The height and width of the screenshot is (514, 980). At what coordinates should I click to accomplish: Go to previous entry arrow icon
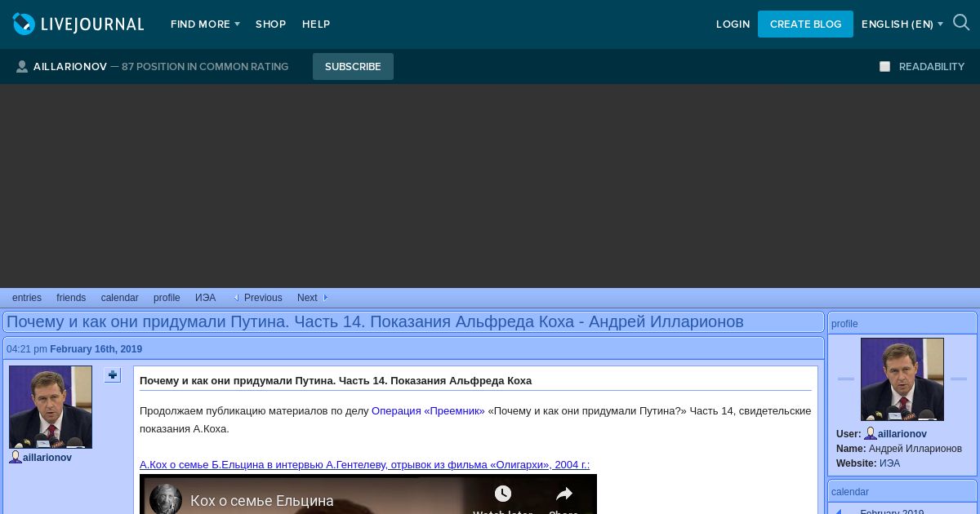[236, 298]
